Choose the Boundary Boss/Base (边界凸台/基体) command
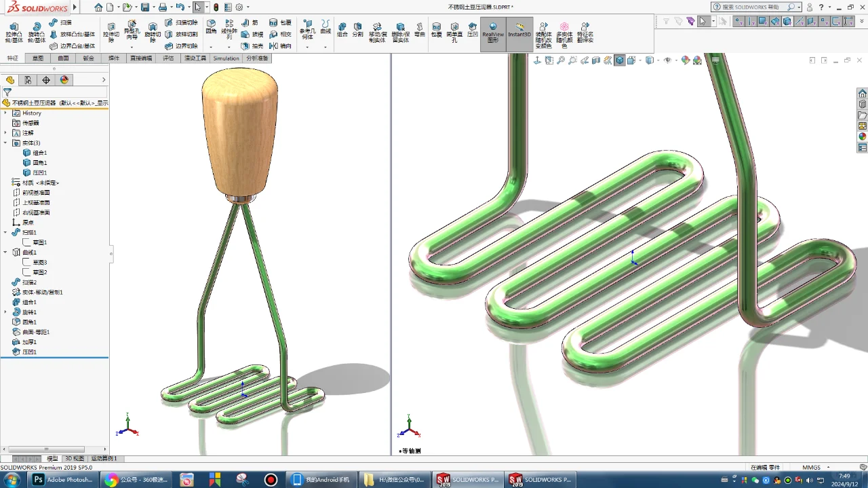 (x=72, y=46)
